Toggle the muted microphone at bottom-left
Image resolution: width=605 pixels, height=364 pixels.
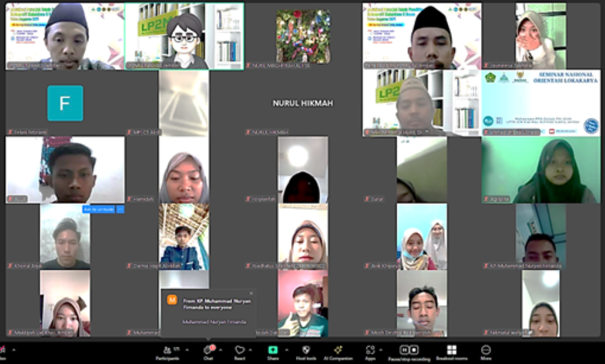coord(2,349)
